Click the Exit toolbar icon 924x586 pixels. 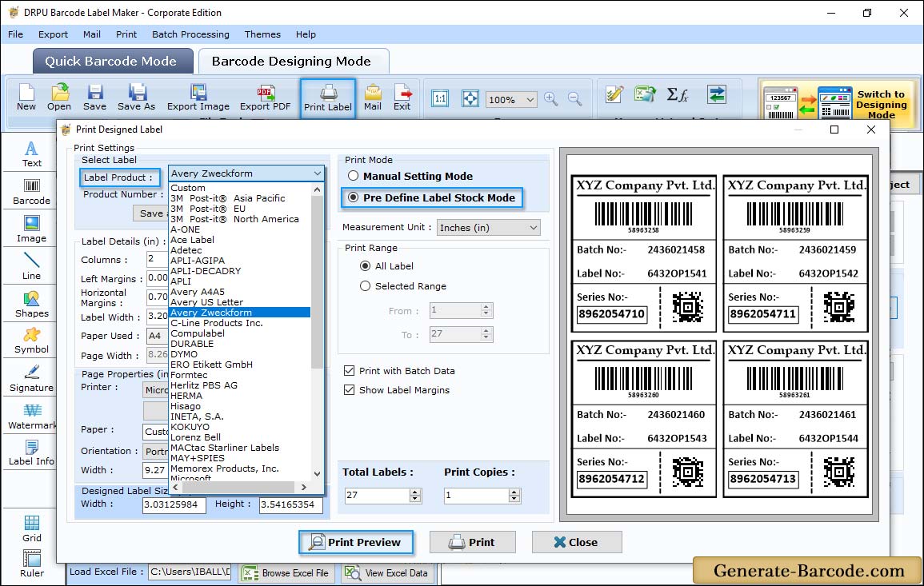(x=402, y=98)
